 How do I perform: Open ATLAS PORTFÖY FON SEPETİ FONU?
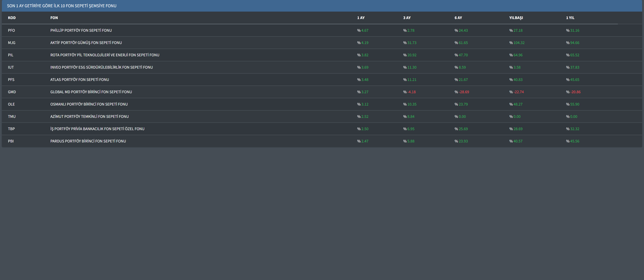point(79,80)
